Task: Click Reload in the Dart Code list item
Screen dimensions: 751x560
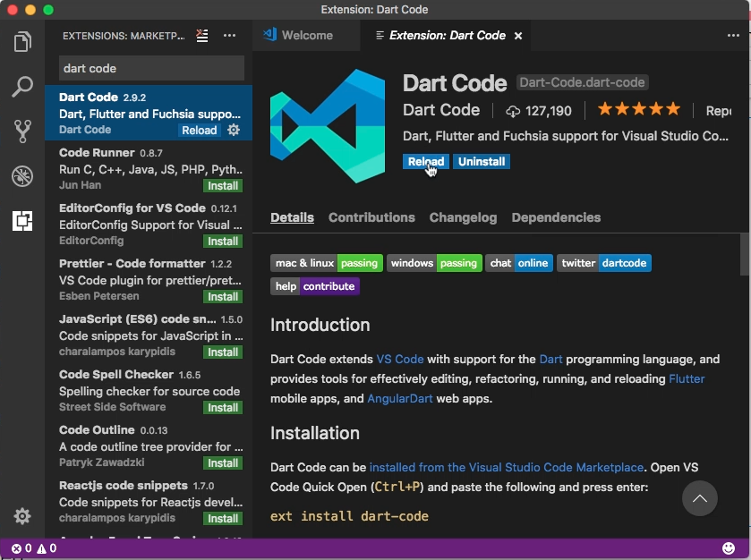Action: 200,131
